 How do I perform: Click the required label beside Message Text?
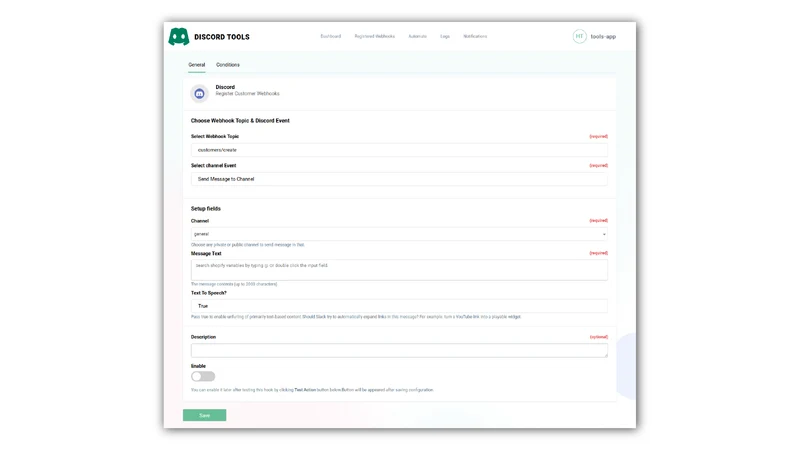click(598, 253)
